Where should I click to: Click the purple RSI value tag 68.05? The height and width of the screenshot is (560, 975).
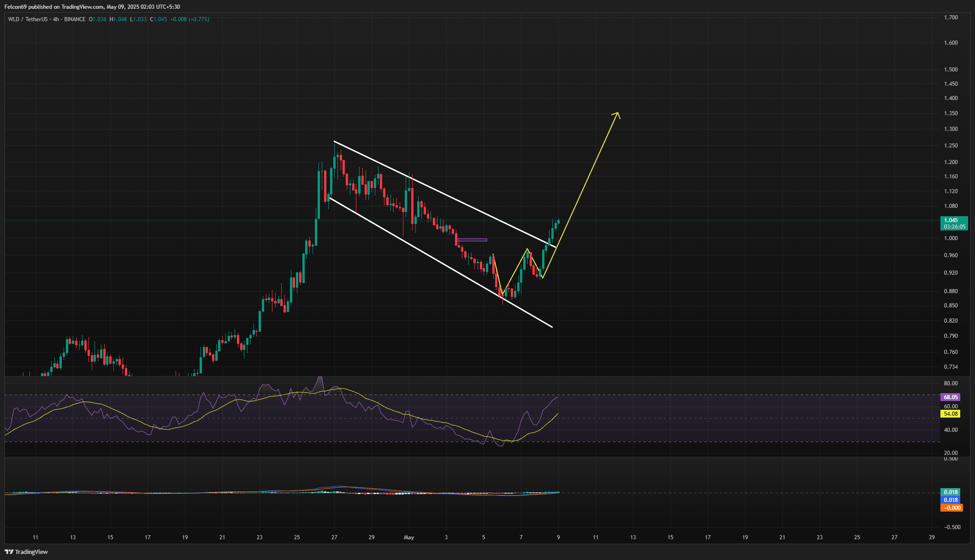click(950, 397)
